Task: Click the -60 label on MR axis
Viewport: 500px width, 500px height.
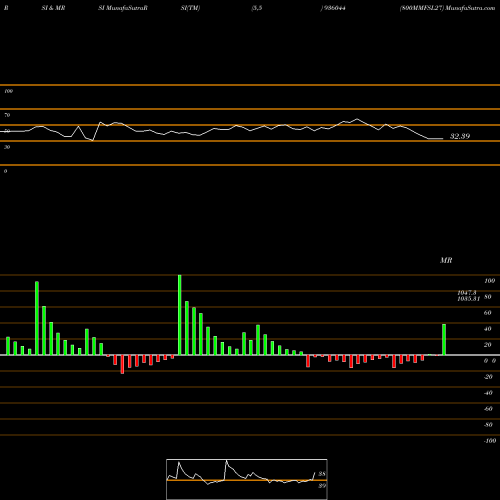Action: (x=488, y=409)
